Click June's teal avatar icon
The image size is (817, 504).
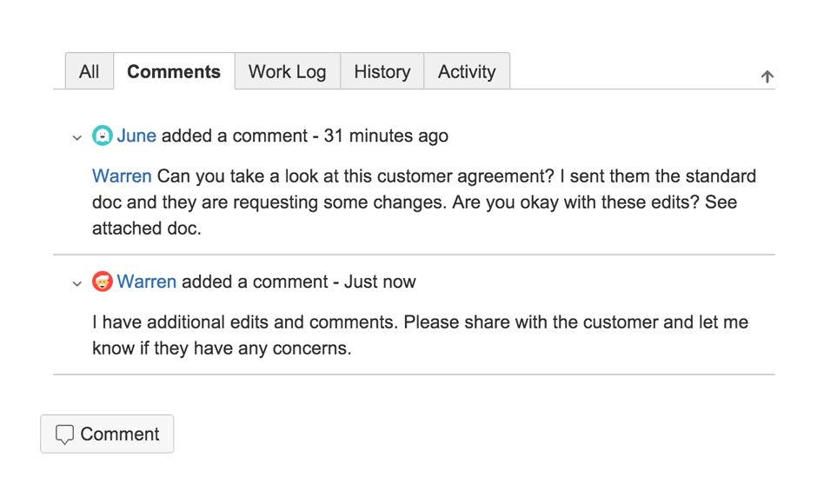[103, 136]
